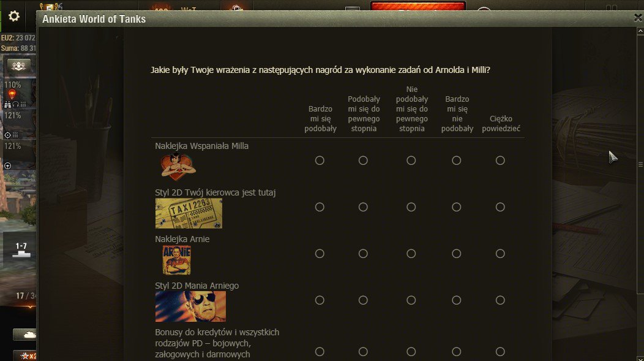Click the red battle button at top
The width and height of the screenshot is (644, 361).
click(x=417, y=6)
